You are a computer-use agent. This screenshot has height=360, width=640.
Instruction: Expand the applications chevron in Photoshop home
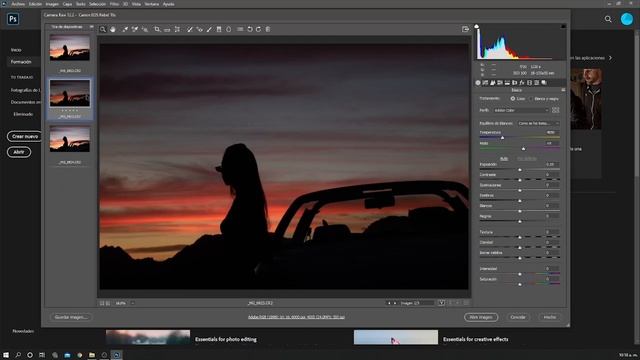[611, 58]
